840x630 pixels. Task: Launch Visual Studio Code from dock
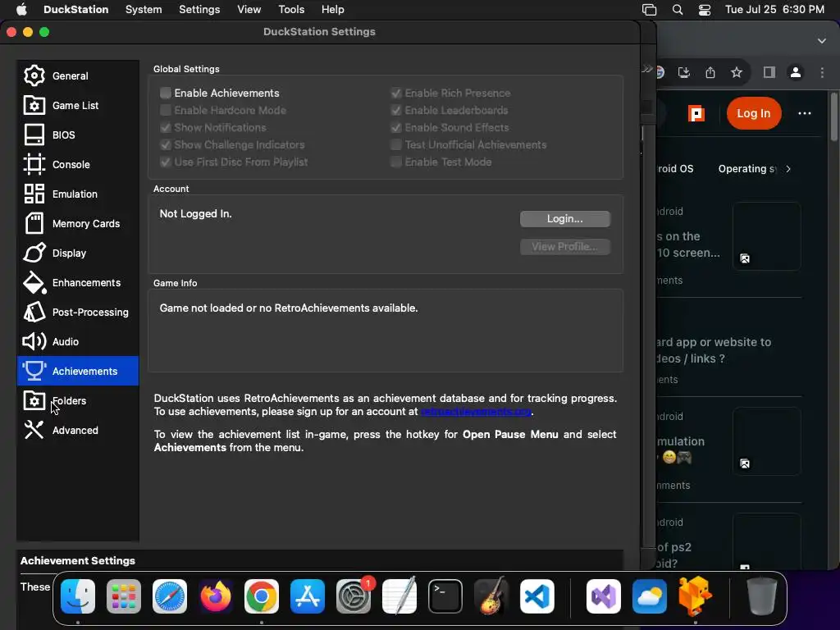click(x=537, y=596)
